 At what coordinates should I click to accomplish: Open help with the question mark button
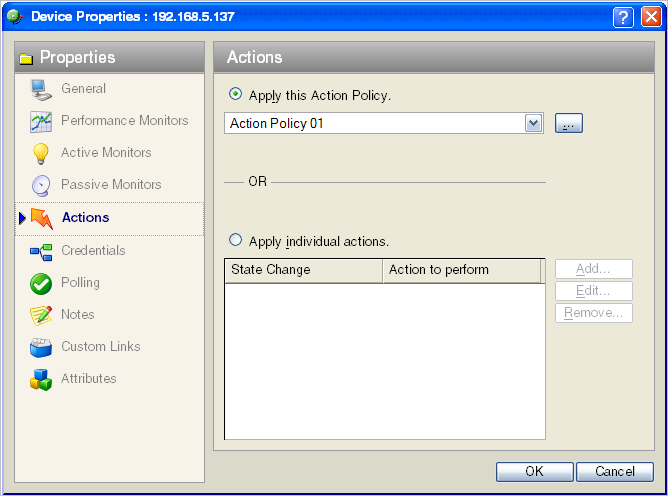[623, 17]
